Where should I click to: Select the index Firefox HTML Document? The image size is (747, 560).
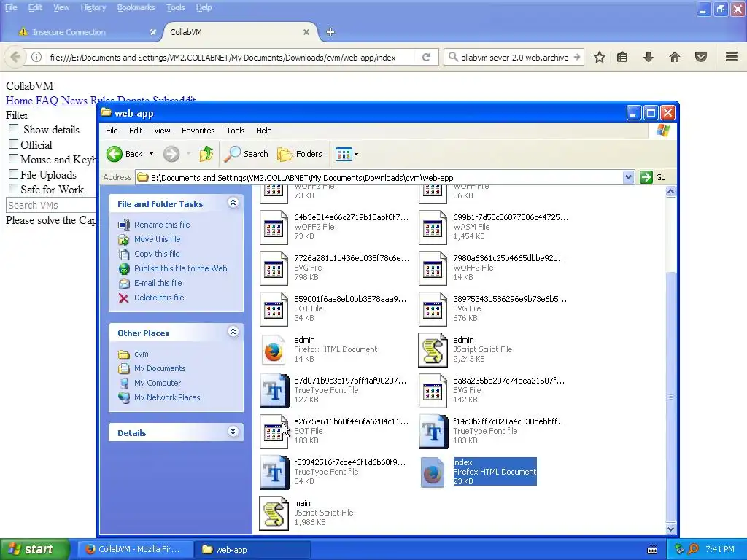click(479, 472)
